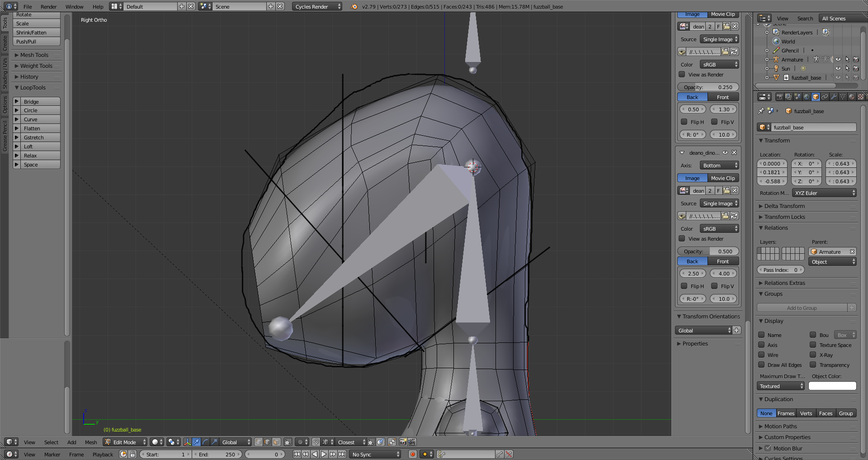Screen dimensions: 868x460
Task: Open the proportional editing menu
Action: coord(302,442)
